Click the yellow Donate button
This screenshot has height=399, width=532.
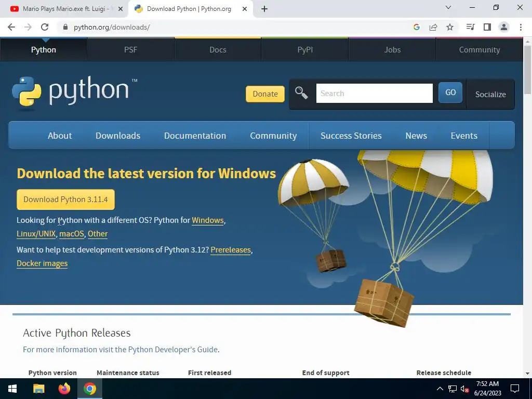265,94
